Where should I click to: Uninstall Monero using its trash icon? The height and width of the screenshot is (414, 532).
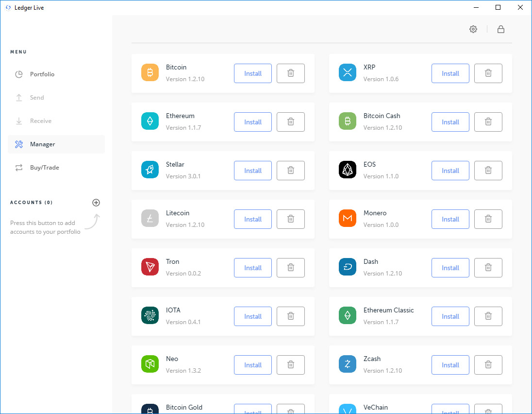click(x=488, y=219)
